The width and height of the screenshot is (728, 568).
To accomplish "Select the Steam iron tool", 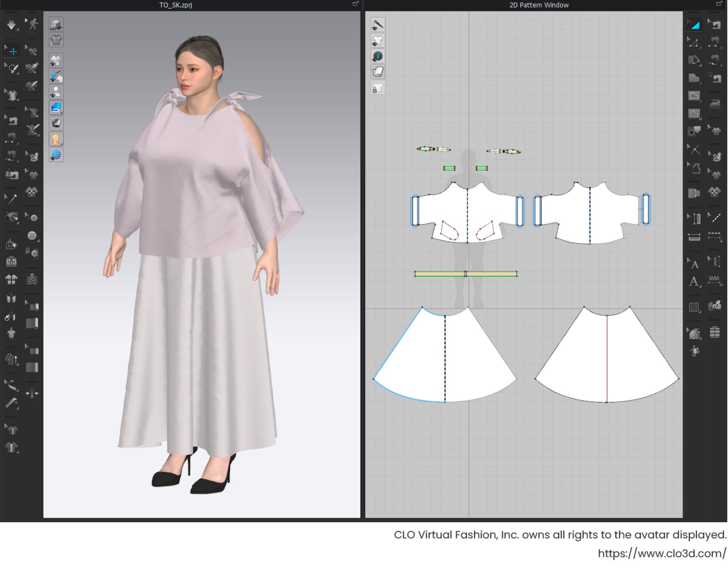I will [715, 104].
